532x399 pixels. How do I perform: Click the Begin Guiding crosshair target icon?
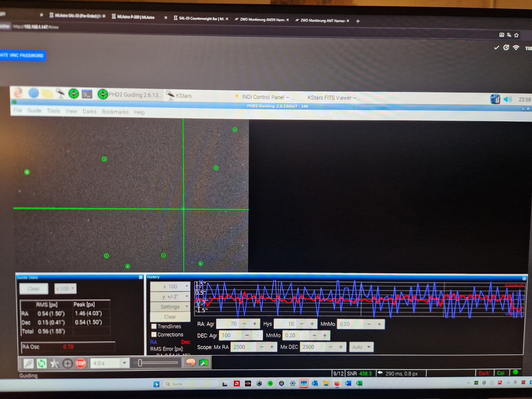[67, 363]
